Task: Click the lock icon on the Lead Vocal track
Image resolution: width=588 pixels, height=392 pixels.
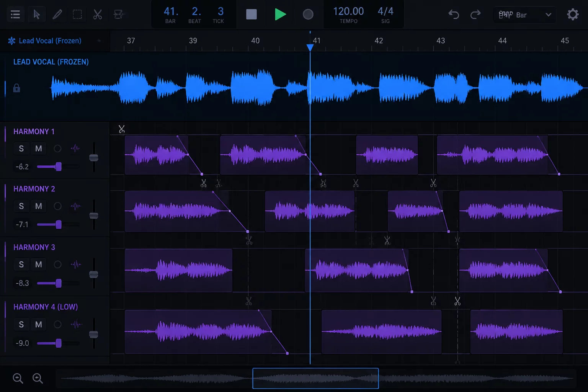Action: point(16,88)
